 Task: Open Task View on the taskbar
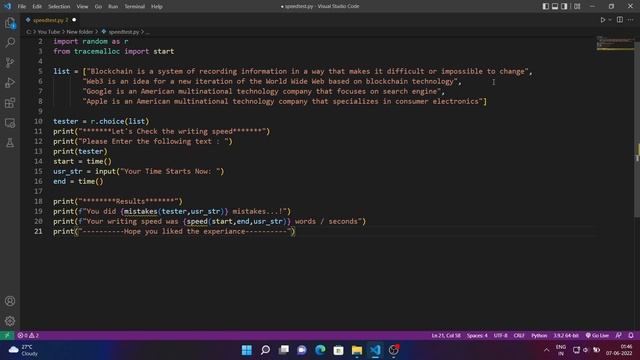click(284, 350)
